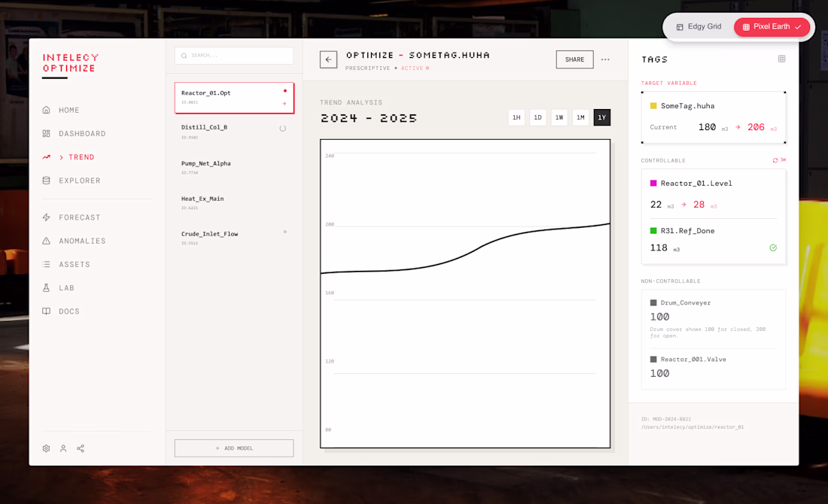Image resolution: width=828 pixels, height=504 pixels.
Task: Click the model path /Users/intelecy/optimize/reactor_01
Action: 693,427
